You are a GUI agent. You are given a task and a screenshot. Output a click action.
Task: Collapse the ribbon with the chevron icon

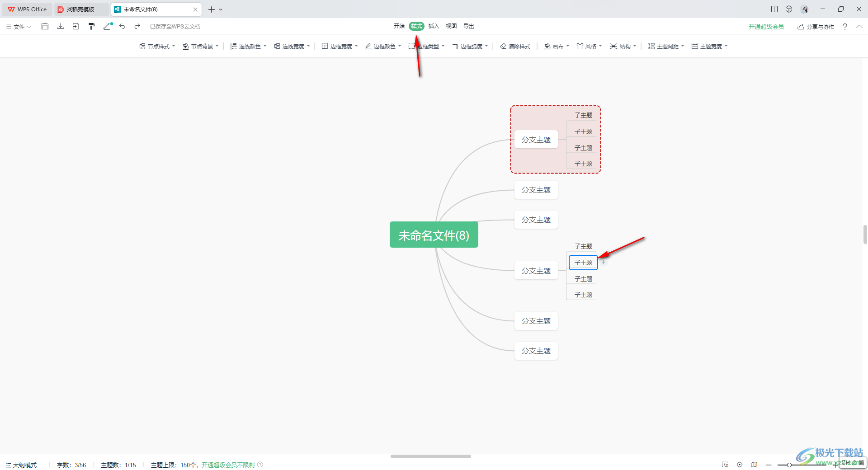click(x=859, y=26)
